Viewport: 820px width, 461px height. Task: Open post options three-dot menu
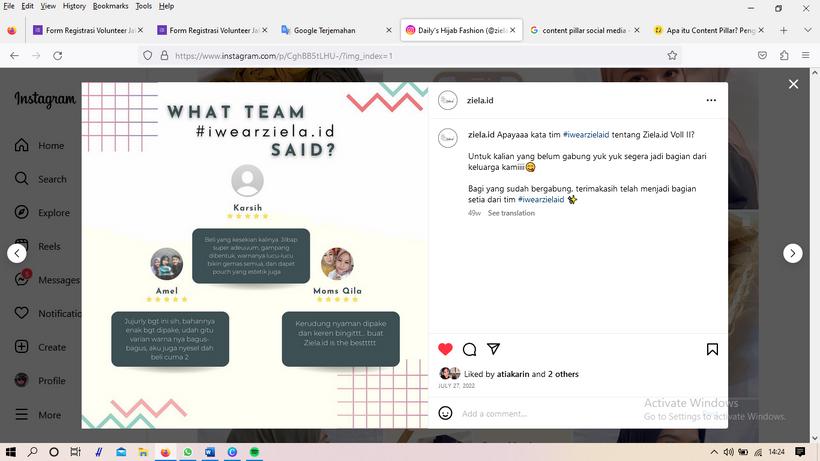tap(711, 100)
